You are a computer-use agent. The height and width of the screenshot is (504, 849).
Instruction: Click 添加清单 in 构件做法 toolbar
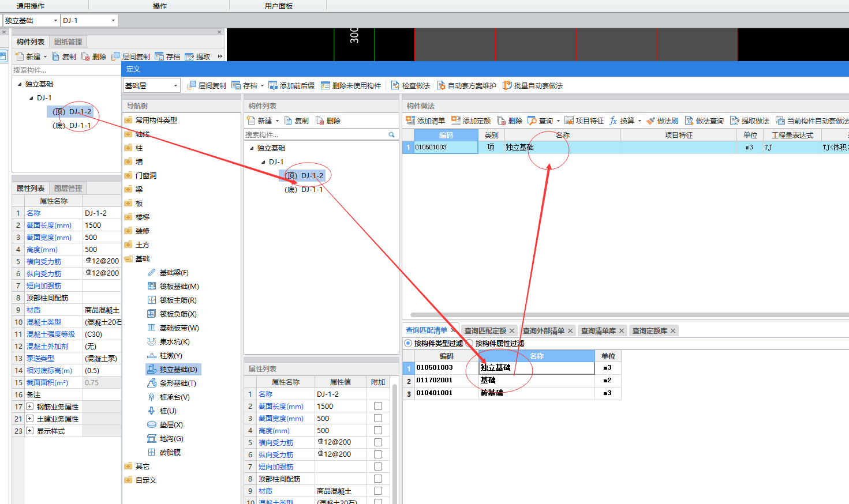tap(425, 121)
